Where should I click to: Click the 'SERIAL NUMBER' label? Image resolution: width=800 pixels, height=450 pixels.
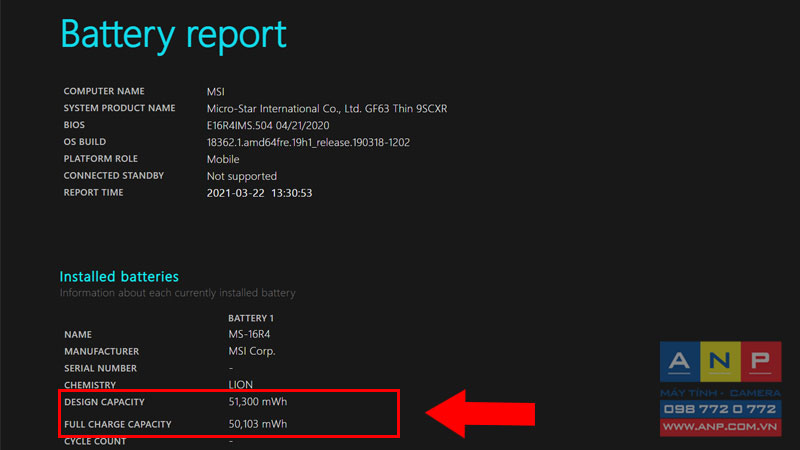101,368
